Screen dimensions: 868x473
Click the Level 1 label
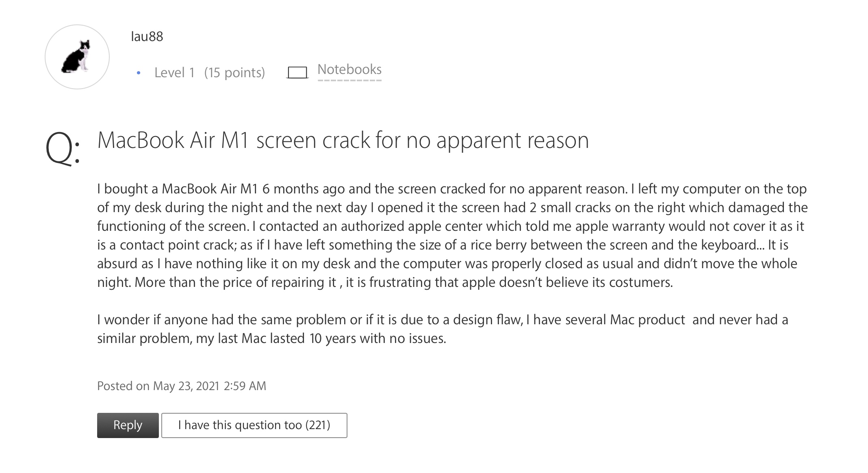pyautogui.click(x=174, y=73)
